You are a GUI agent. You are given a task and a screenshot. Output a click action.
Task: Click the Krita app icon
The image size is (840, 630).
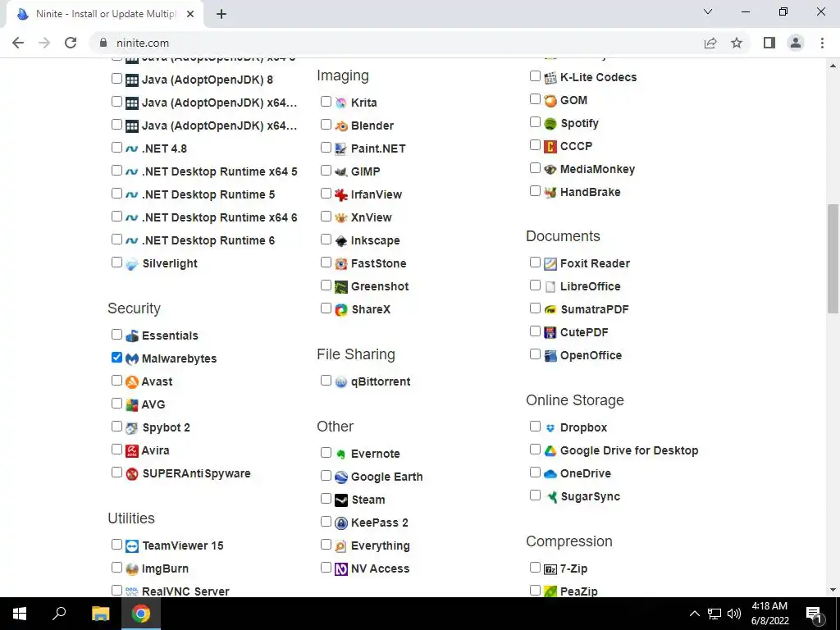(341, 103)
